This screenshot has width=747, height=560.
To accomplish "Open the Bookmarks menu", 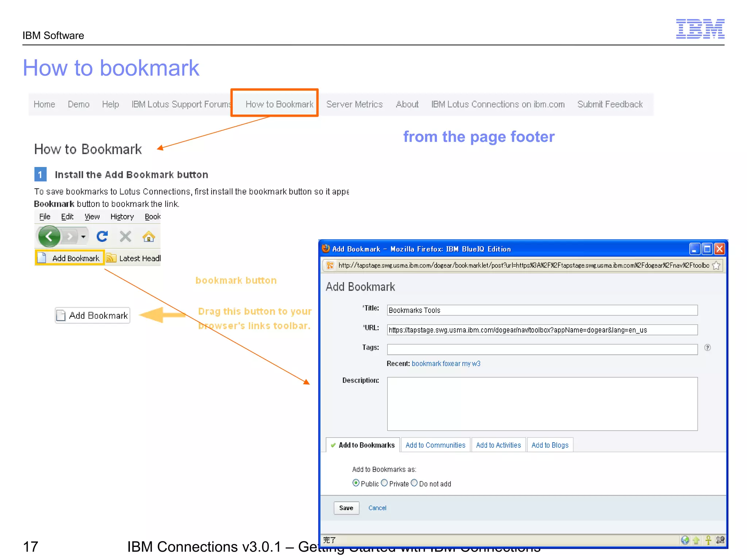I will point(152,217).
